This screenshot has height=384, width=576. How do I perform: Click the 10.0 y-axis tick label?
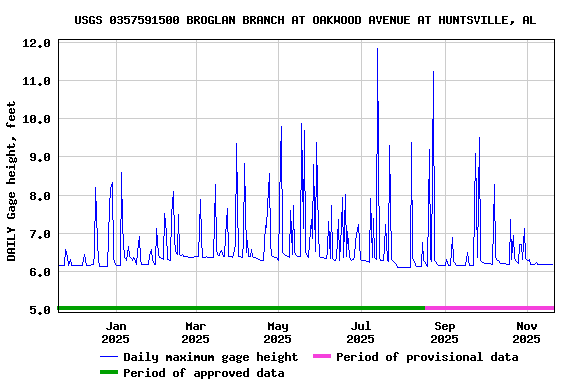click(36, 119)
